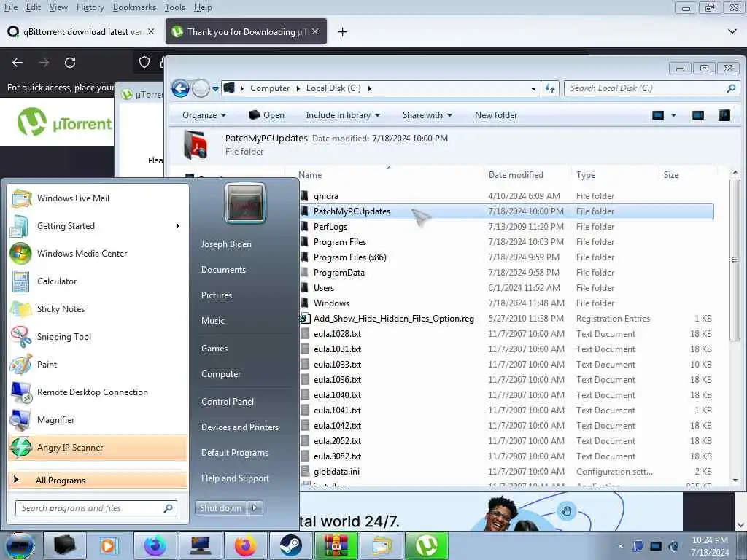Open Windows Live Mail from Start menu
The width and height of the screenshot is (747, 560).
tap(98, 198)
